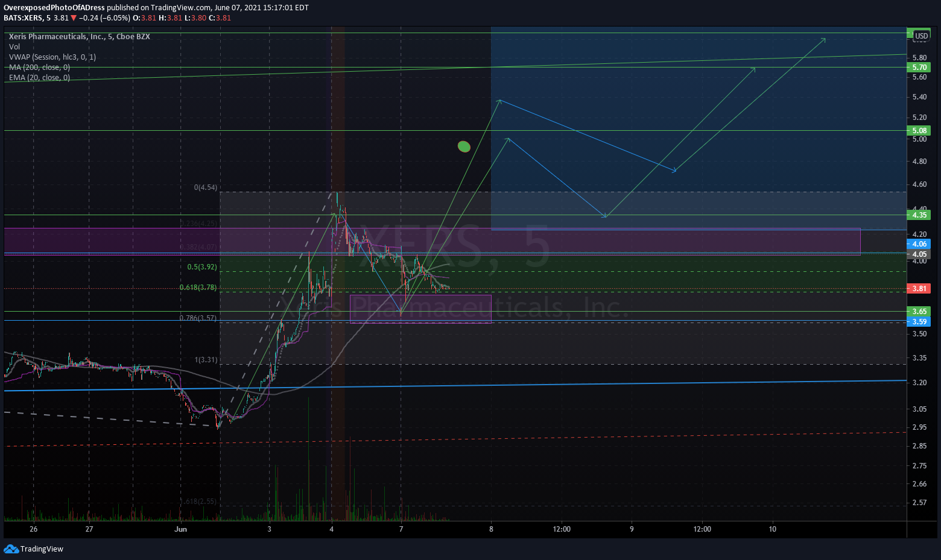Viewport: 941px width, 560px height.
Task: Click the Jun label on time axis
Action: click(180, 529)
